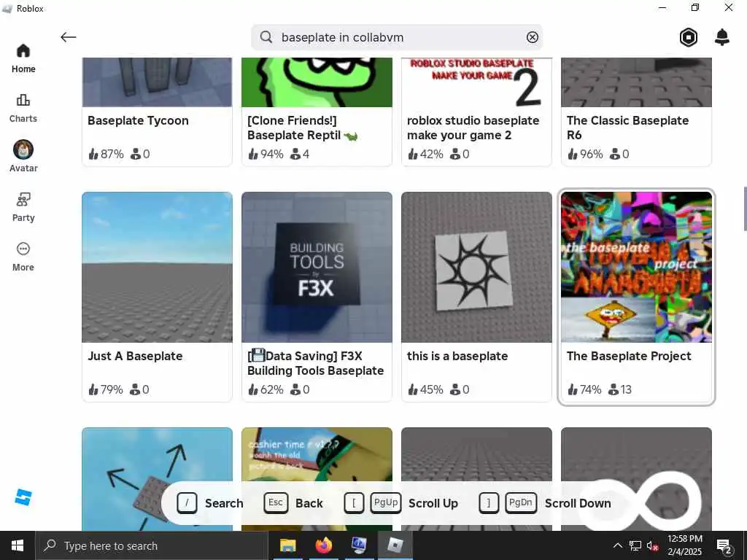Open the F3X Building Tools Baseplate thumbnail
Viewport: 747px width, 560px height.
coord(317,267)
